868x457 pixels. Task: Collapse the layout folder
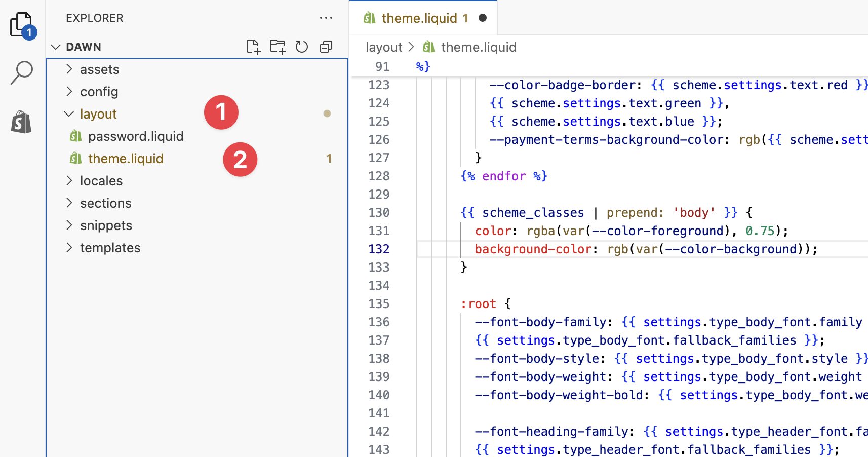click(x=98, y=114)
